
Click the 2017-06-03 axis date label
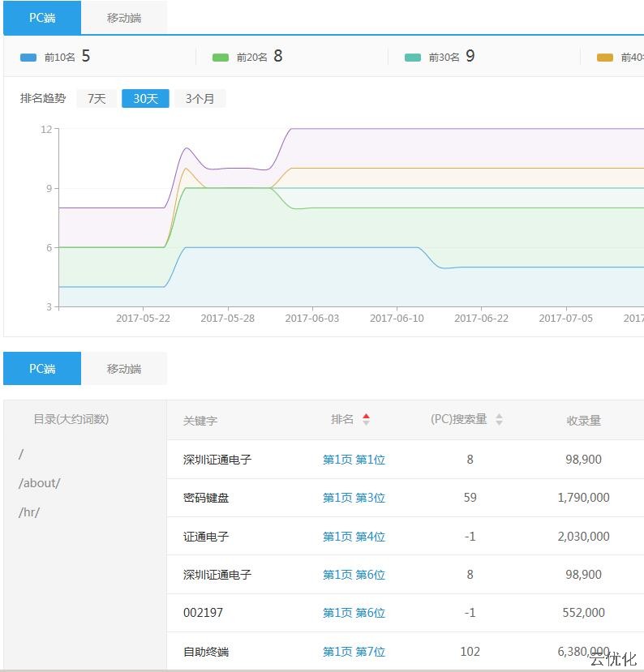coord(312,319)
